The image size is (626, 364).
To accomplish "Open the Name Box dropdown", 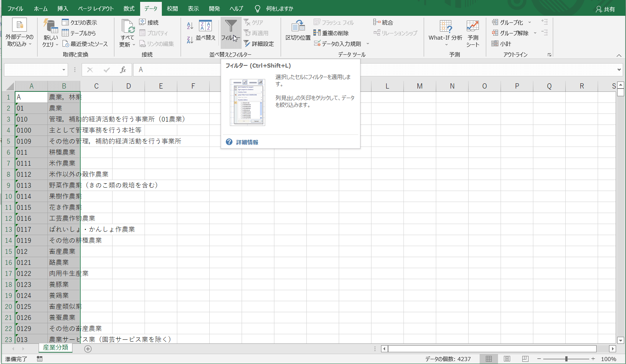I will 64,70.
